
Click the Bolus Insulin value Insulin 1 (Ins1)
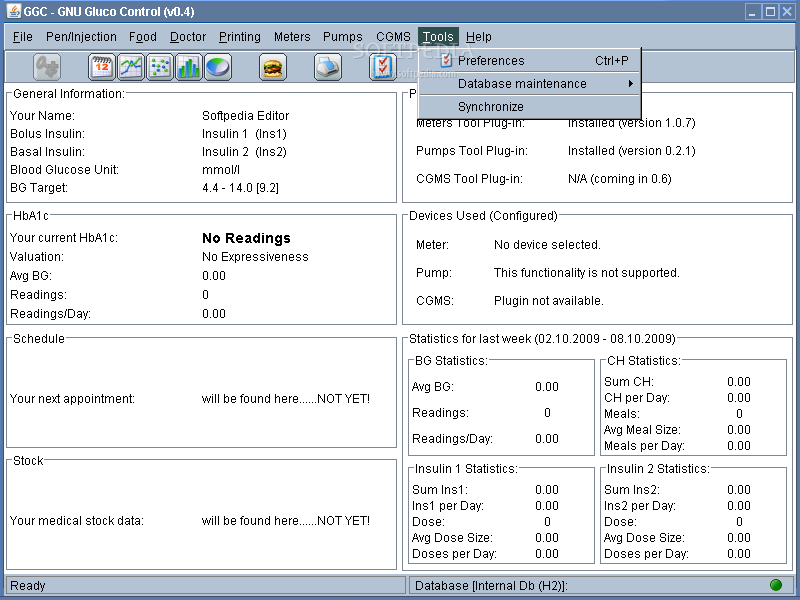coord(244,134)
